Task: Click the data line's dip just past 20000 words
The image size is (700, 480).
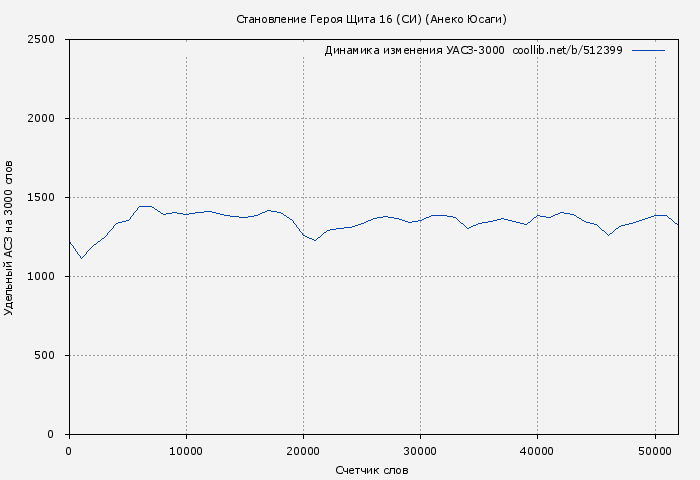Action: click(x=315, y=240)
